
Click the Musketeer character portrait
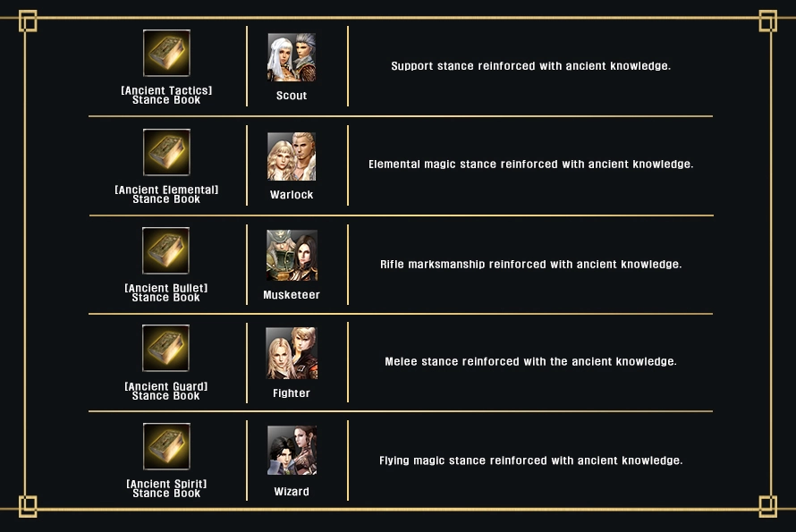292,256
